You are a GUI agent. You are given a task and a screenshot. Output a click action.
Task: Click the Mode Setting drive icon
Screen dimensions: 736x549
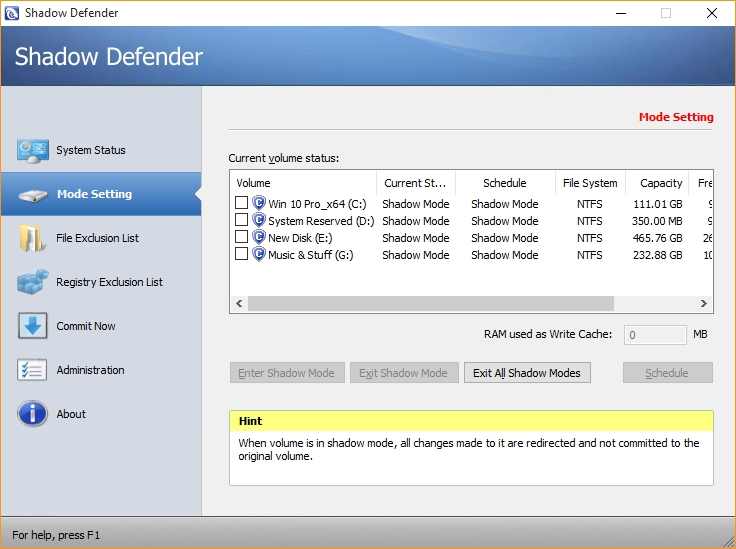[x=33, y=195]
